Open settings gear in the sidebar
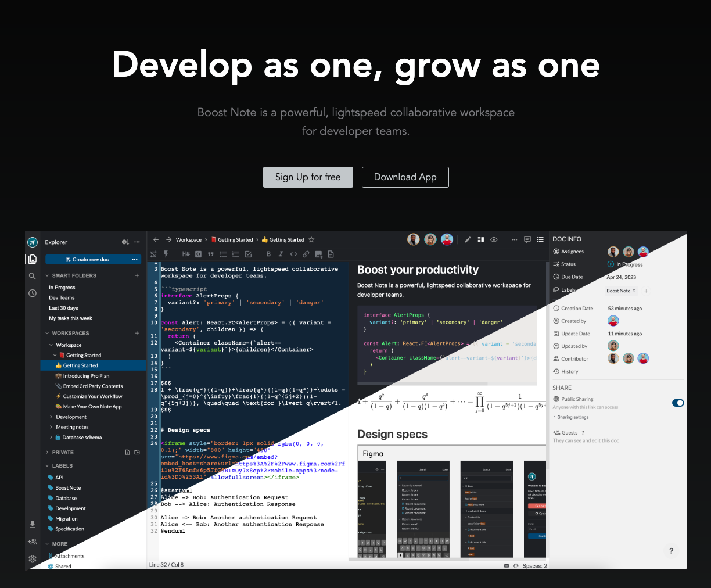711x588 pixels. pos(33,559)
